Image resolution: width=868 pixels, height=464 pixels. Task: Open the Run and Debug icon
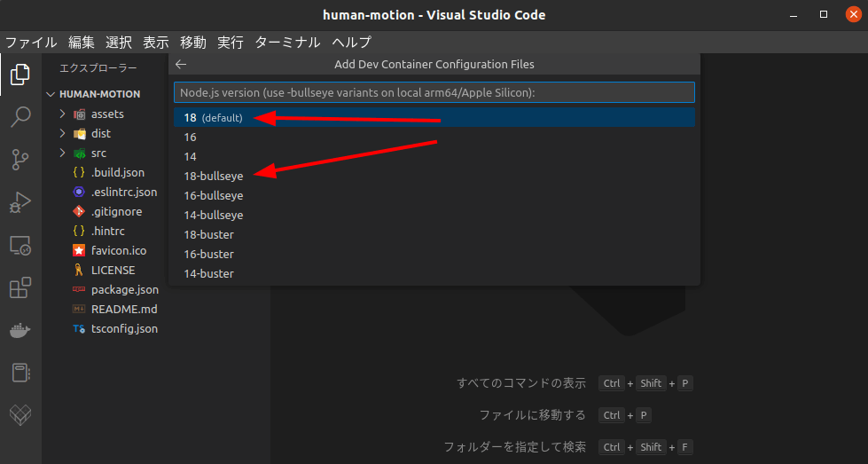[20, 202]
